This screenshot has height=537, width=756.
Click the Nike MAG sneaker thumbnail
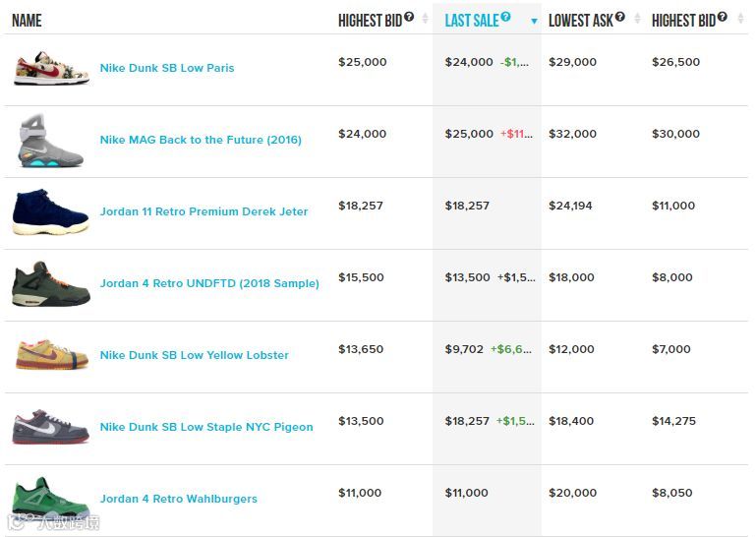click(50, 140)
